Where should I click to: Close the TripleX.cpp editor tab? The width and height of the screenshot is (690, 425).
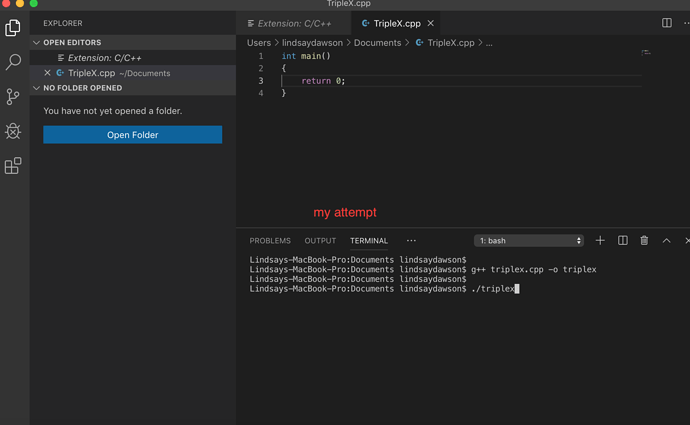[431, 23]
